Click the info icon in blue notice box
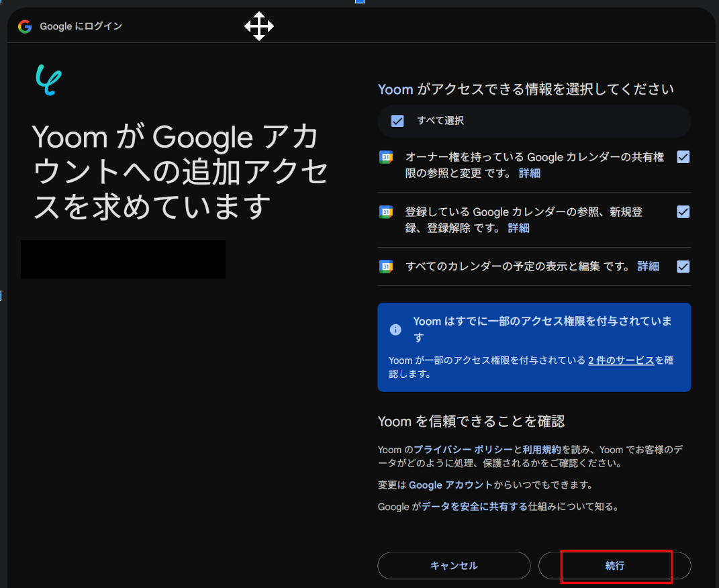The height and width of the screenshot is (588, 719). pos(395,330)
